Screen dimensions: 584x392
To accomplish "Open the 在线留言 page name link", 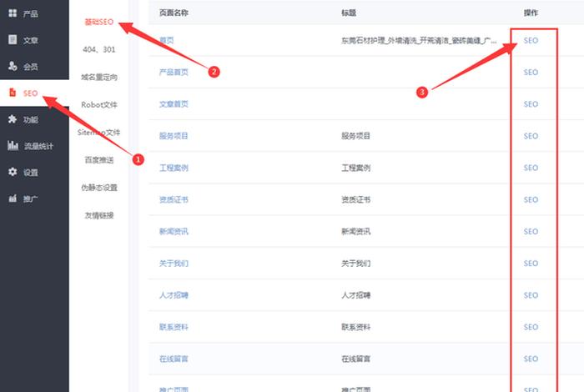I will click(174, 359).
